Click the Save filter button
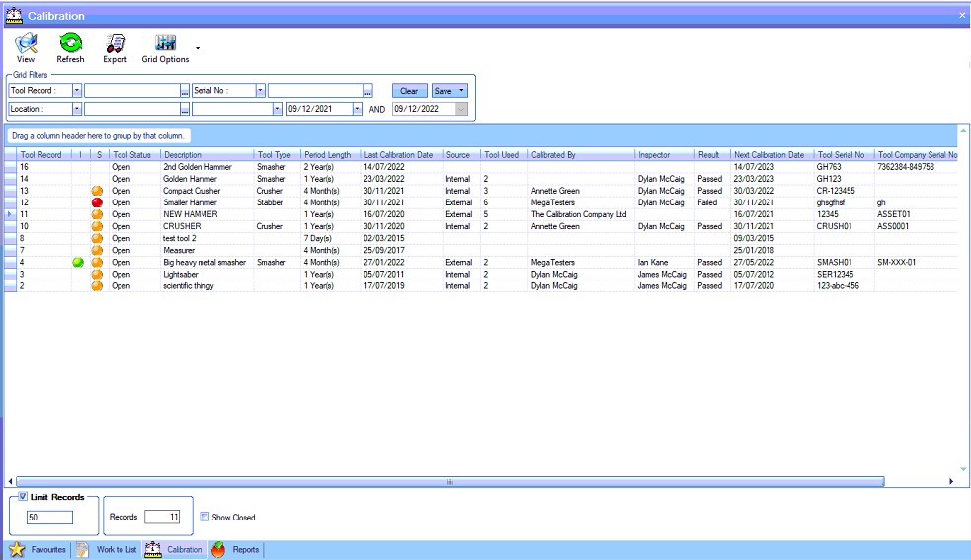 tap(449, 91)
